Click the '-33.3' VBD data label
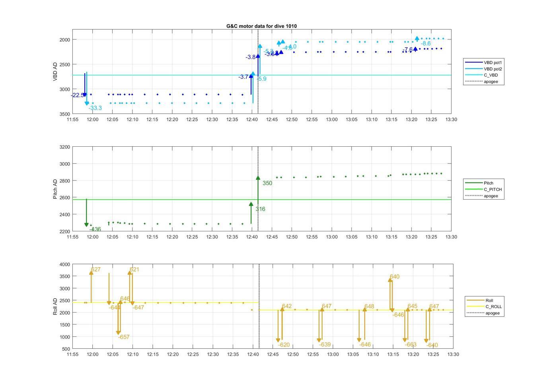The height and width of the screenshot is (392, 557). (x=95, y=108)
